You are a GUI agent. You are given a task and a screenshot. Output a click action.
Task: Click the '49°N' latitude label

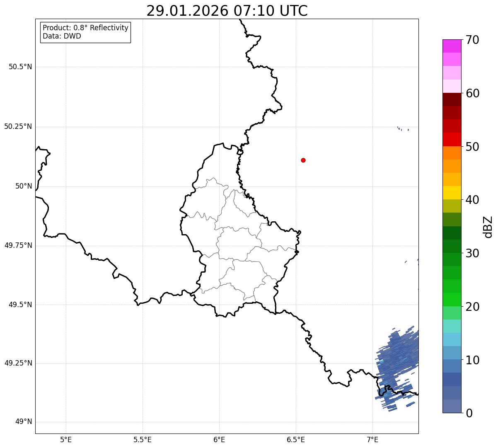point(24,422)
